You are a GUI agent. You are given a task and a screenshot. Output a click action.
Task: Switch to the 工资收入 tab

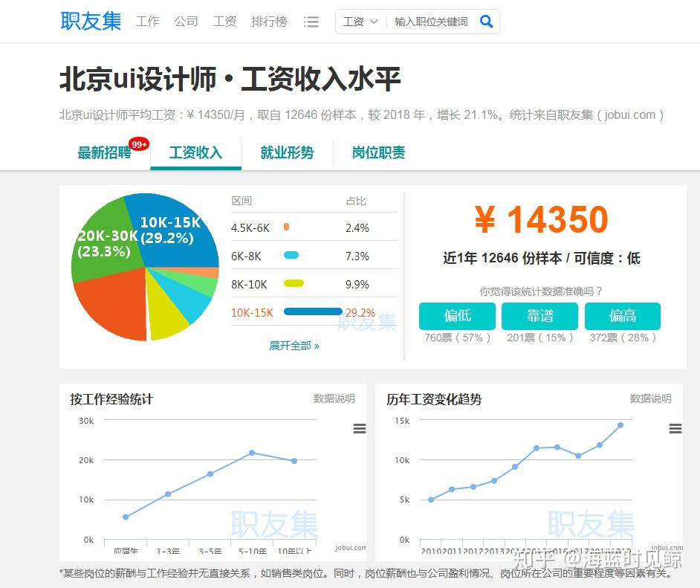tap(195, 152)
